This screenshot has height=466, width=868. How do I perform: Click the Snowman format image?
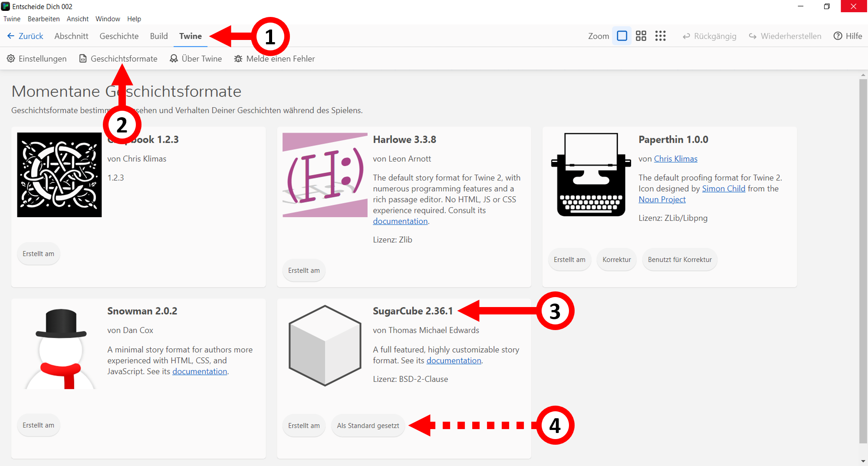point(60,348)
